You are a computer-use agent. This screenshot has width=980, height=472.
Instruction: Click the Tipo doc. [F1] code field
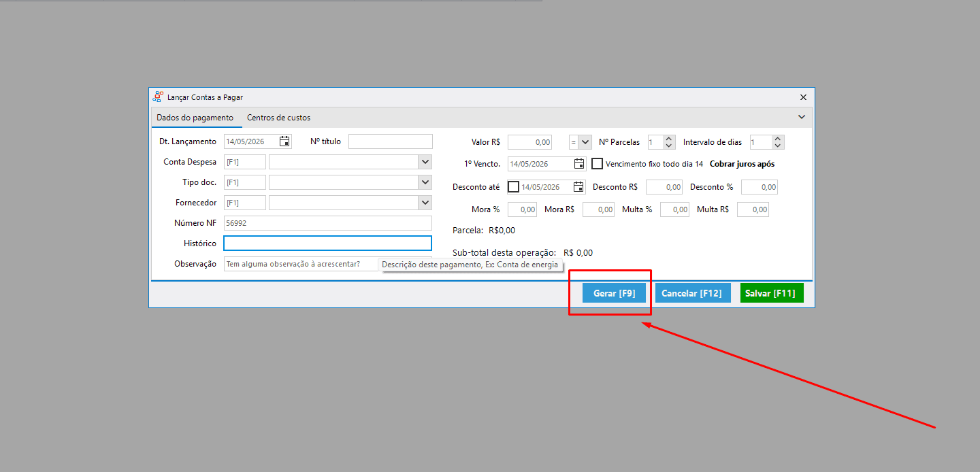[x=245, y=182]
